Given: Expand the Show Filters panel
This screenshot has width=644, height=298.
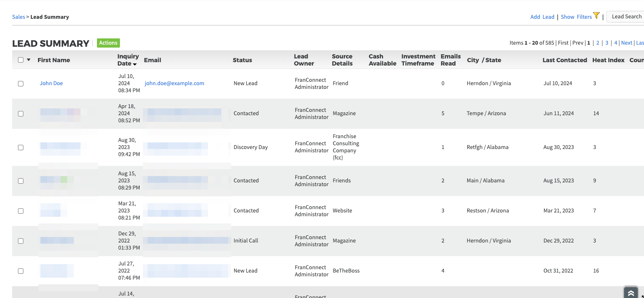Looking at the screenshot, I should [x=576, y=17].
